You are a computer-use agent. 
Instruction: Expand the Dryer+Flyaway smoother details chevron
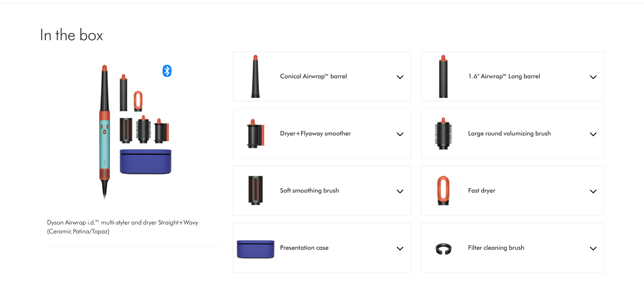click(400, 134)
